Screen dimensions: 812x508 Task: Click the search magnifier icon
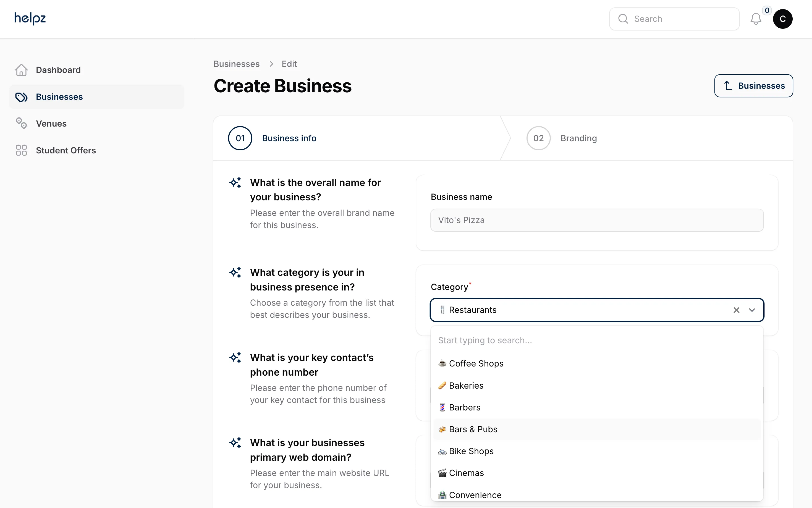point(623,19)
